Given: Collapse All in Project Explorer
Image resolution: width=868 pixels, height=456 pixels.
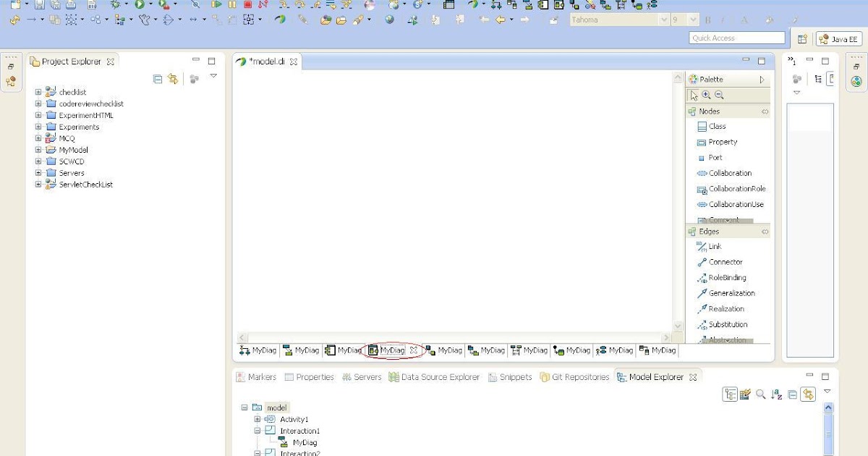Looking at the screenshot, I should click(156, 78).
